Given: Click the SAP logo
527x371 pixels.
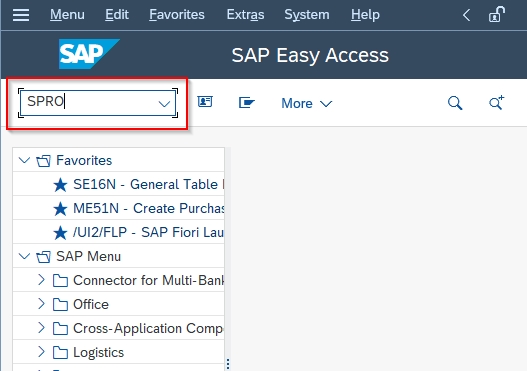Looking at the screenshot, I should pos(89,54).
